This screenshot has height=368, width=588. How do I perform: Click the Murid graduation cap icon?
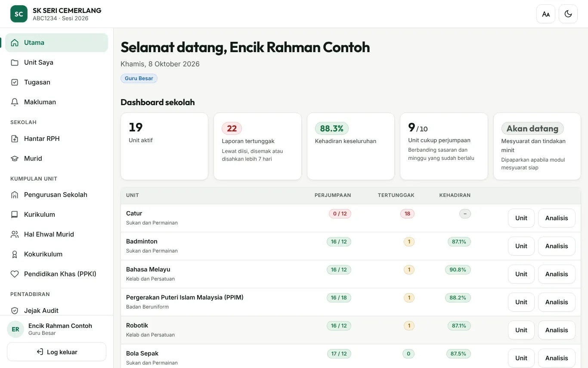(15, 159)
